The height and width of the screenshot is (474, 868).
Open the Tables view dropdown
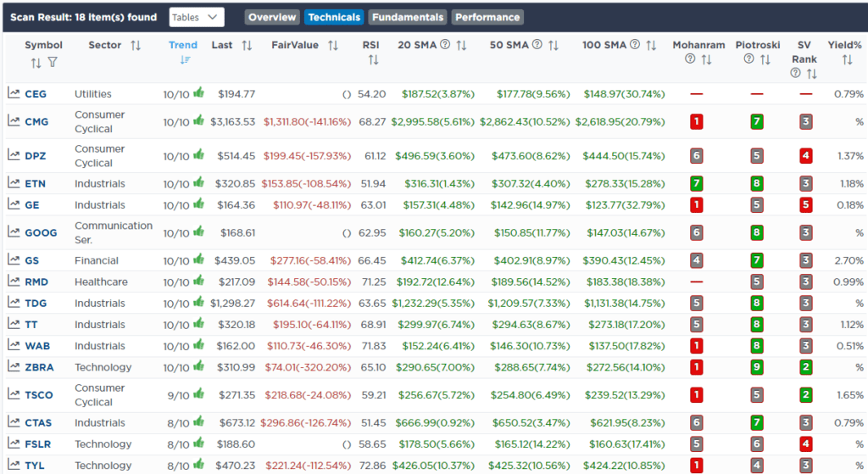[x=197, y=17]
